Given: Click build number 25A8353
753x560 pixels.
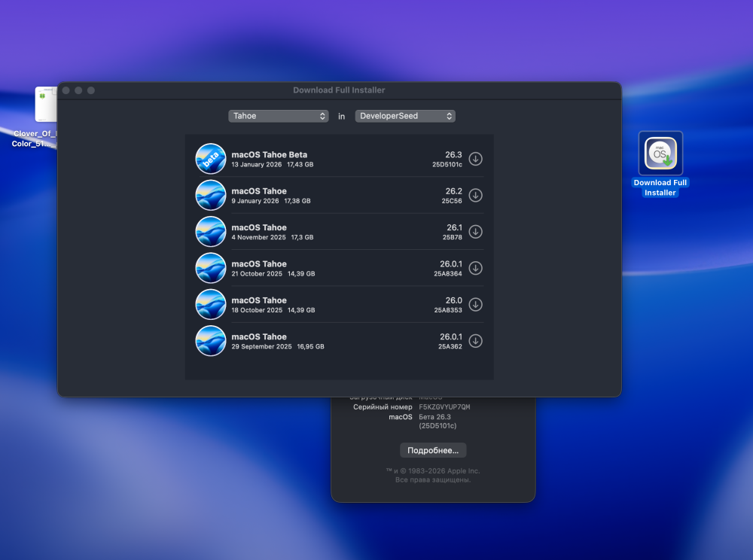Looking at the screenshot, I should [x=448, y=310].
